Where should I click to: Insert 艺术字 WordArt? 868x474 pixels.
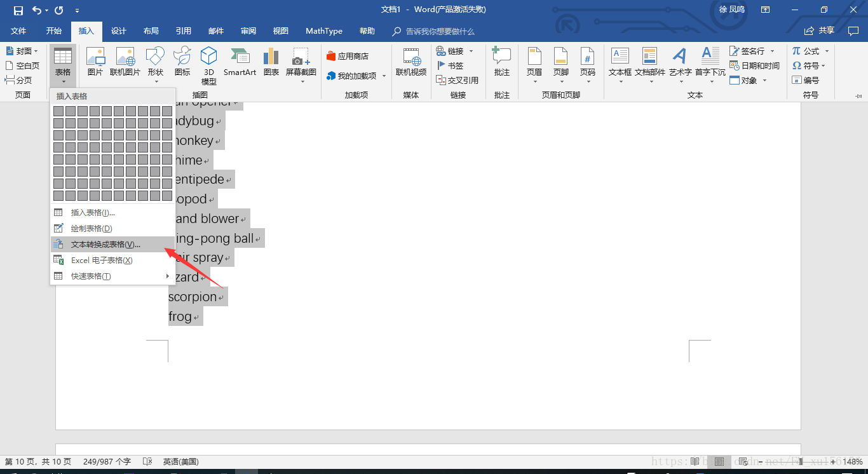click(680, 65)
